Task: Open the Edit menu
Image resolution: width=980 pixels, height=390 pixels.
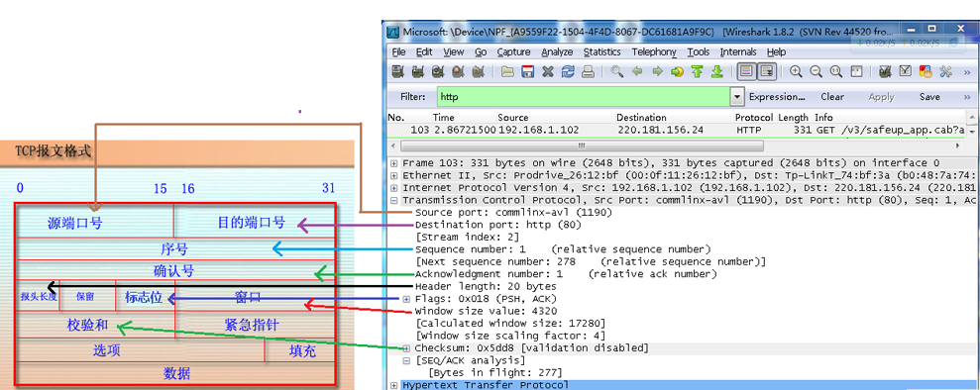Action: pyautogui.click(x=424, y=51)
